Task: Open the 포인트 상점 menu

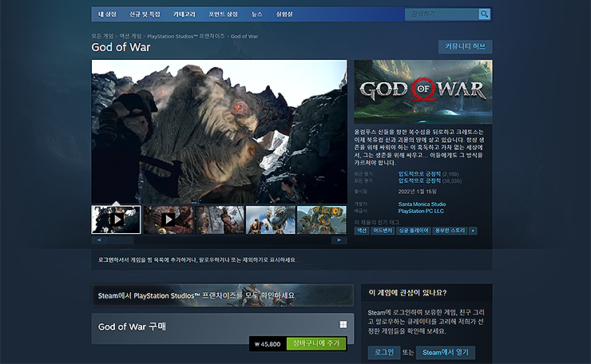Action: click(223, 14)
